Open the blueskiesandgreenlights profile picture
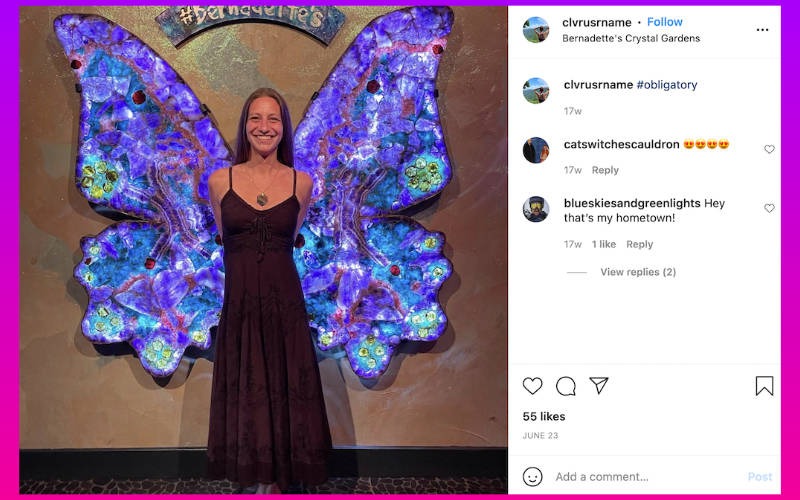The width and height of the screenshot is (800, 500). tap(536, 209)
